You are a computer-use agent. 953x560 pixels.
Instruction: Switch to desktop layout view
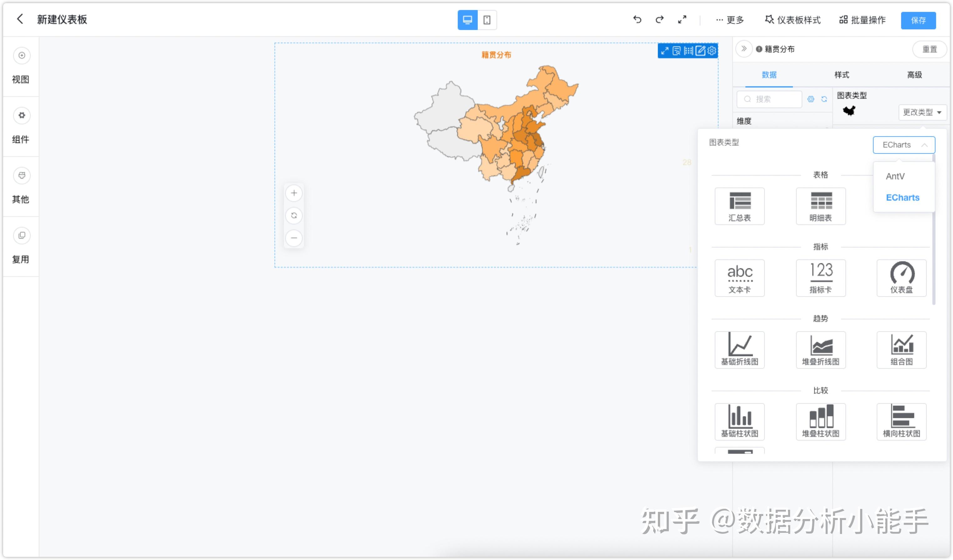pyautogui.click(x=467, y=20)
